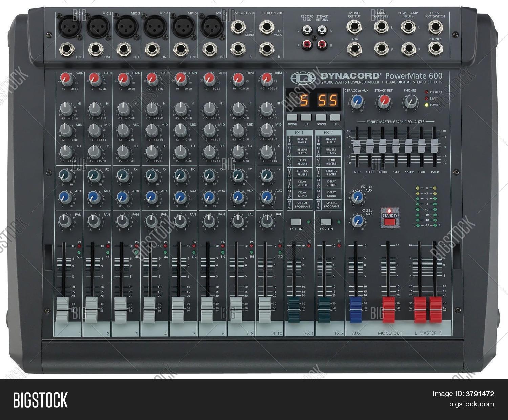Click the channel 1 FX send knob
The width and height of the screenshot is (508, 420).
pyautogui.click(x=65, y=175)
